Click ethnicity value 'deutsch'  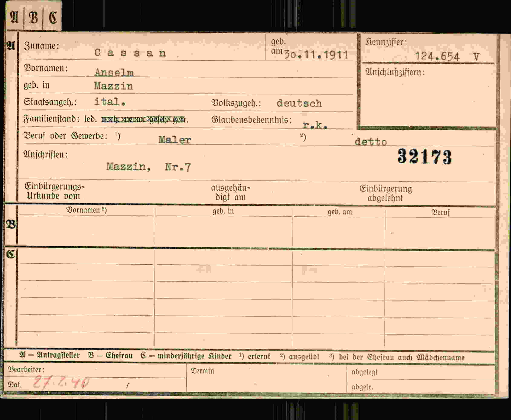pyautogui.click(x=299, y=103)
